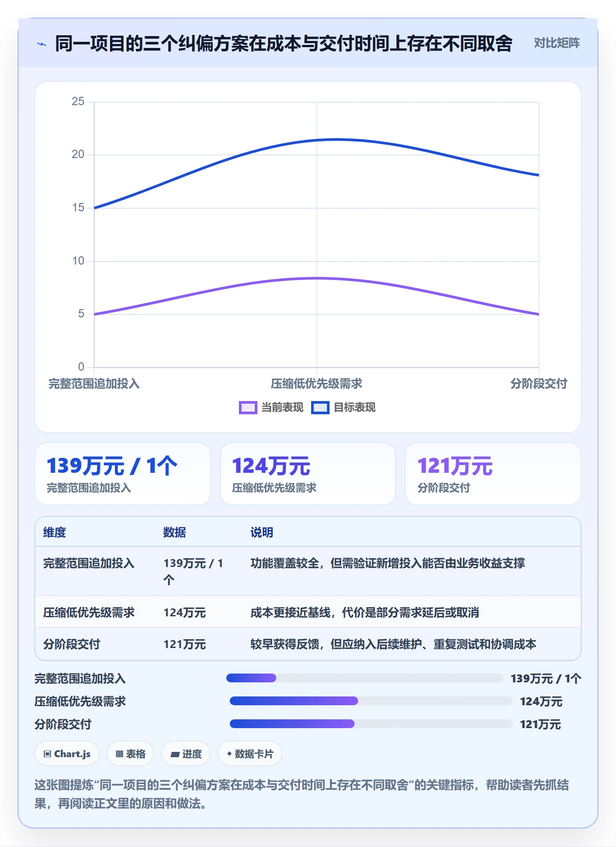
Task: Click the 说明 column header
Action: click(262, 532)
